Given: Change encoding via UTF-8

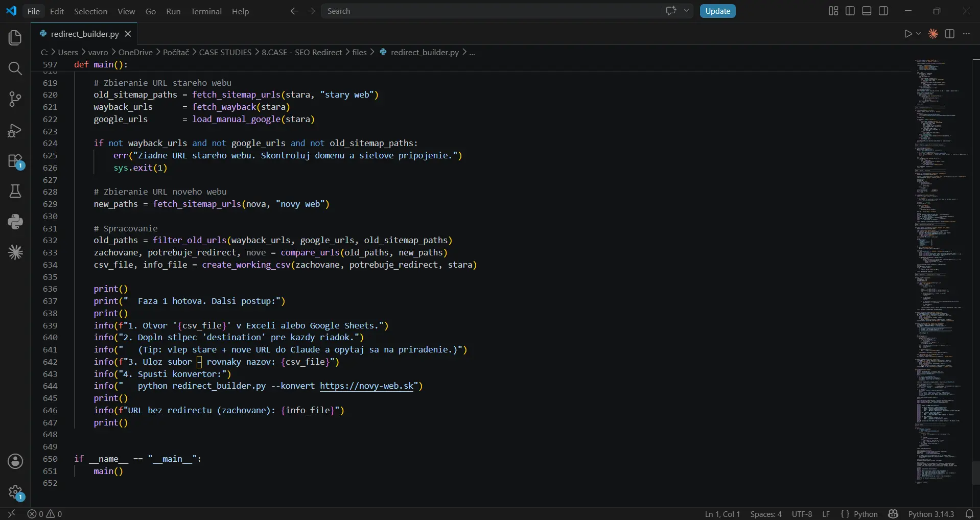Looking at the screenshot, I should click(802, 514).
